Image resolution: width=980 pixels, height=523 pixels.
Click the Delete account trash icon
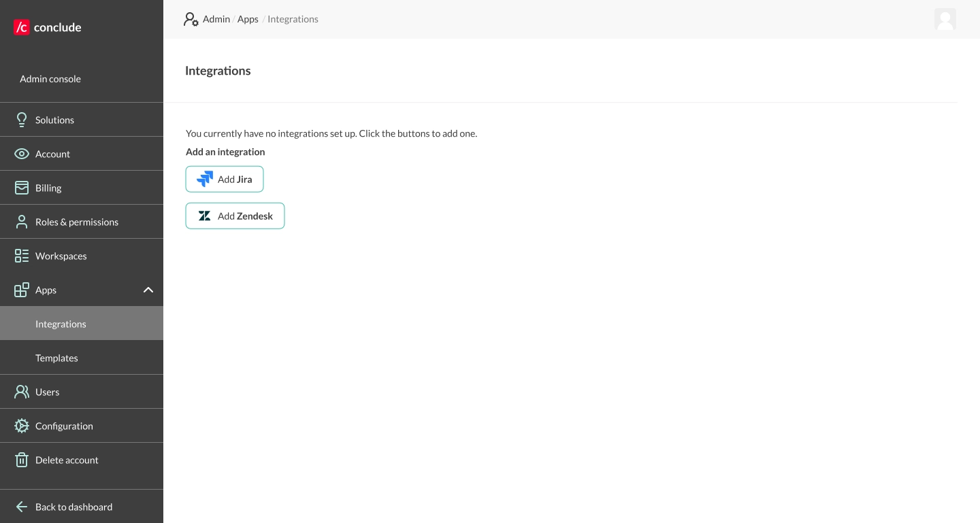click(x=22, y=460)
